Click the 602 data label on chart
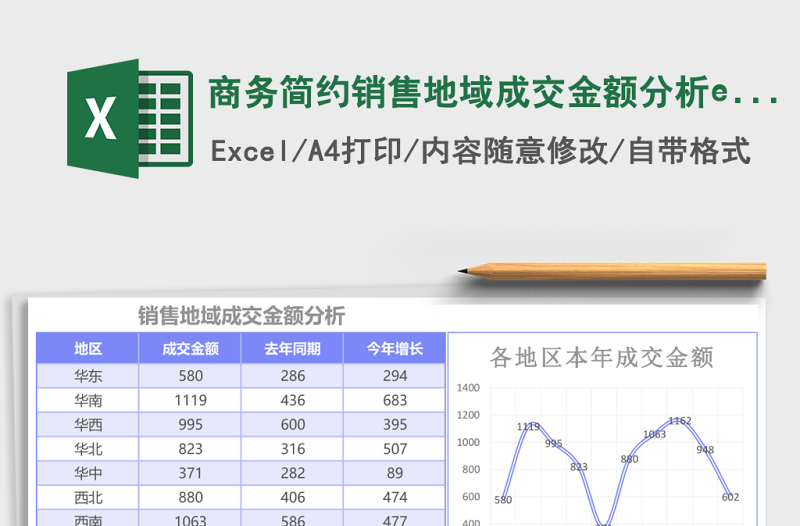 [730, 497]
